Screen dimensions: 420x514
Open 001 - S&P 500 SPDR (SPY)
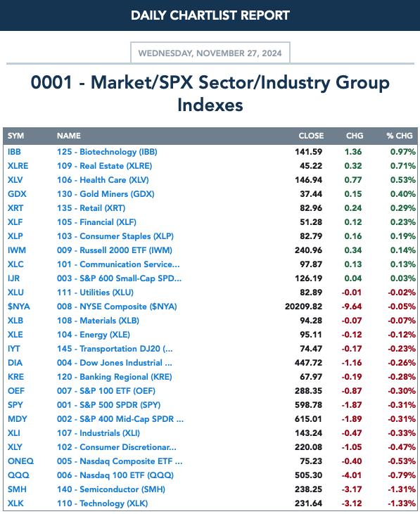coord(108,405)
